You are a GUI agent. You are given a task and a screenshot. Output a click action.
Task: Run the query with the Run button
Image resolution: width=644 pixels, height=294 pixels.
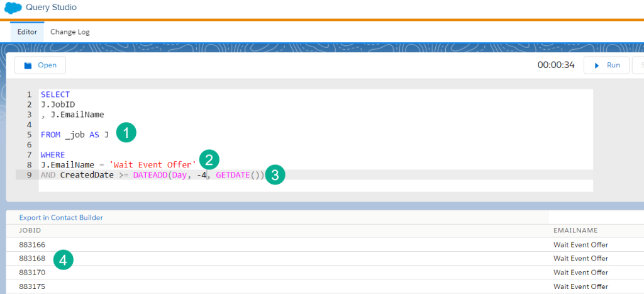[606, 65]
